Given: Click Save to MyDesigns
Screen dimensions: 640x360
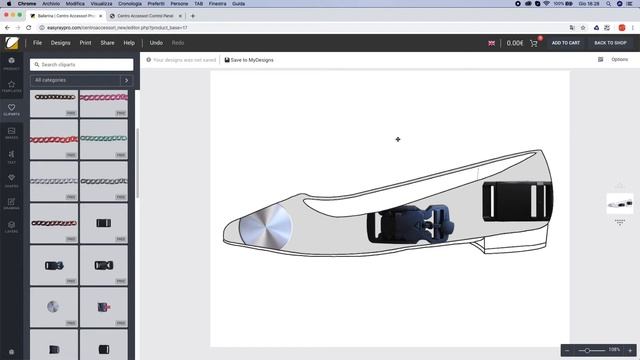Looking at the screenshot, I should coord(249,60).
